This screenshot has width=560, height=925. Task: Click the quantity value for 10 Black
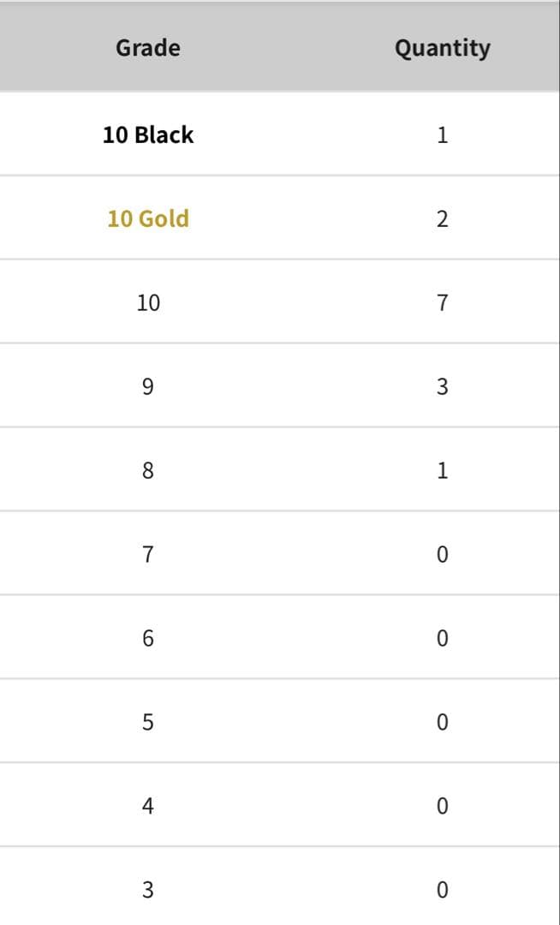point(442,134)
